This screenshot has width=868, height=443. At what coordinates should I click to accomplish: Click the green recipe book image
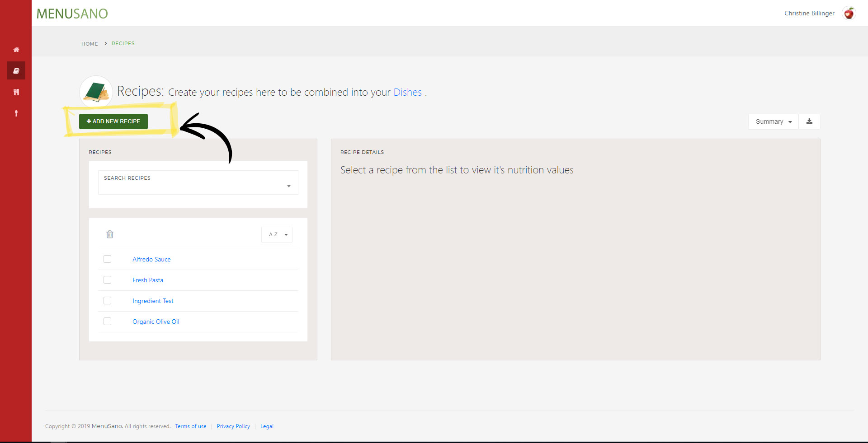(x=96, y=92)
